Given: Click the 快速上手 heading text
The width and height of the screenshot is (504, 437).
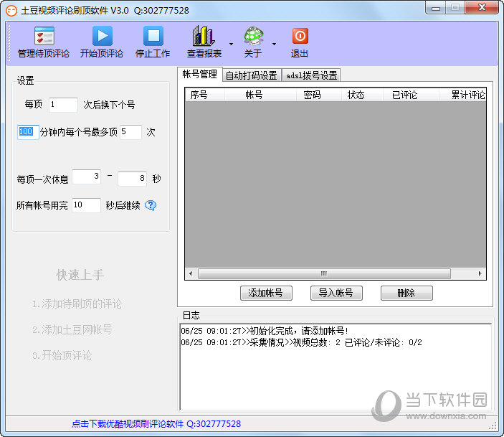Looking at the screenshot, I should [80, 275].
